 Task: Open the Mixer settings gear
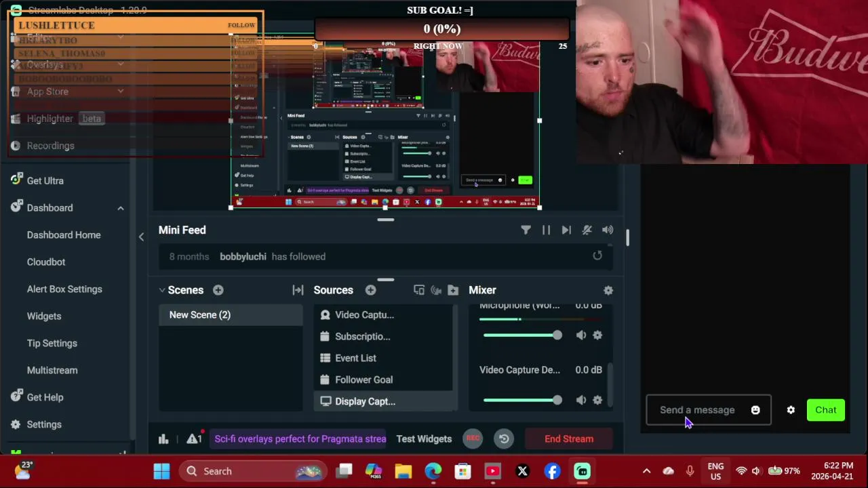pyautogui.click(x=608, y=290)
